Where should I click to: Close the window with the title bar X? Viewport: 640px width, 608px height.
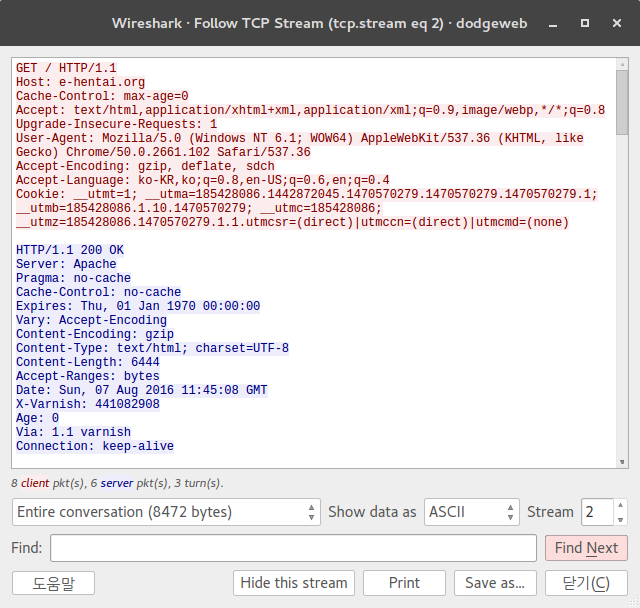(x=617, y=23)
